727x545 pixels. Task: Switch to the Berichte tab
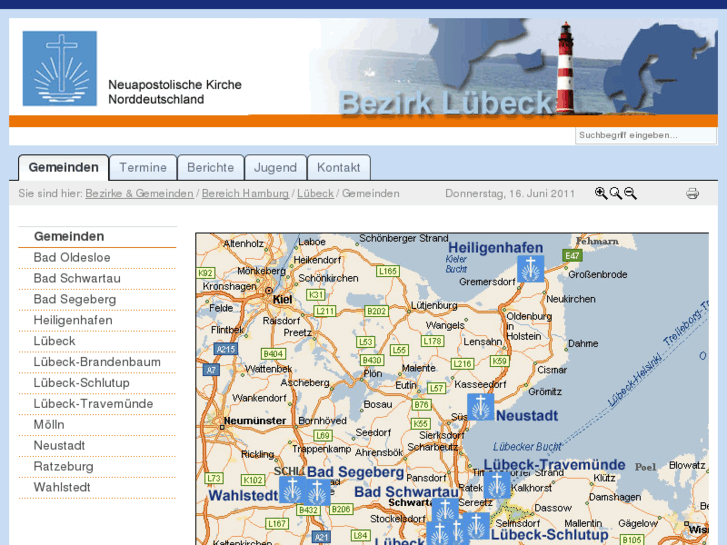[x=210, y=167]
